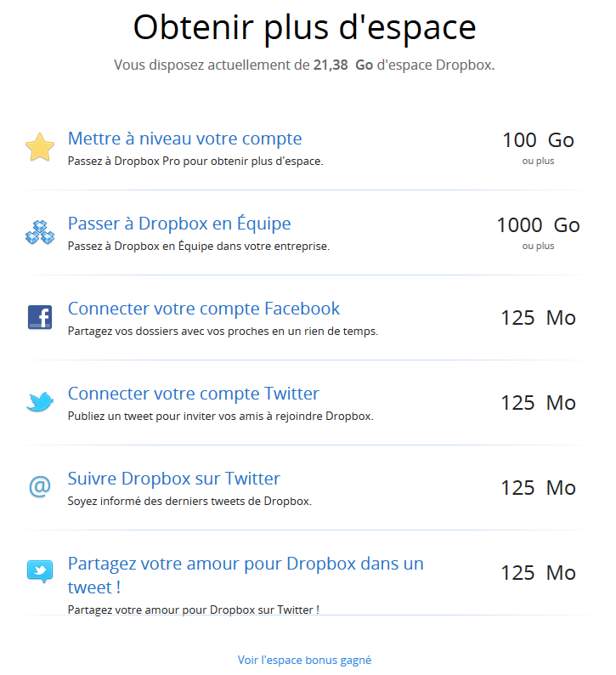This screenshot has height=675, width=616.
Task: Click the yellow star upgrade icon
Action: coord(40,147)
